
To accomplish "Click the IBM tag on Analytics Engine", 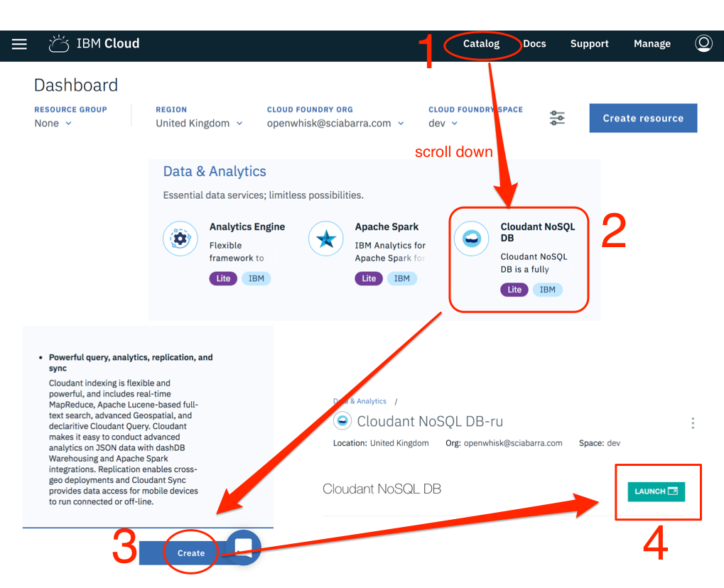I will pos(256,278).
